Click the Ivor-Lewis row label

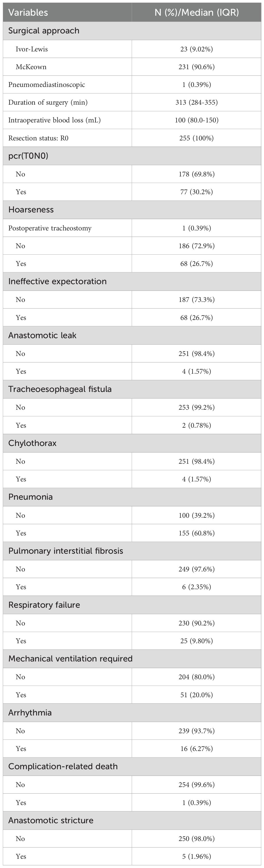(x=32, y=49)
